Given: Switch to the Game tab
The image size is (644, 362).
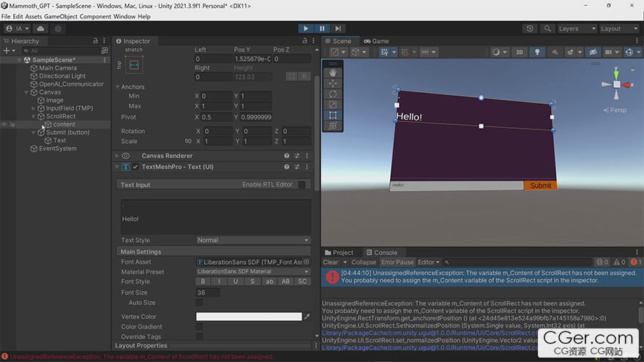Looking at the screenshot, I should pyautogui.click(x=376, y=41).
